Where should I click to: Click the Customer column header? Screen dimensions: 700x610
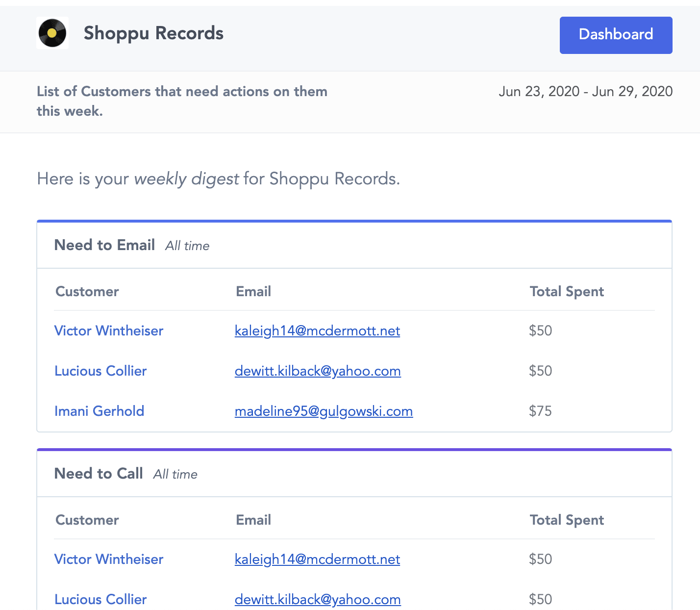pyautogui.click(x=87, y=291)
